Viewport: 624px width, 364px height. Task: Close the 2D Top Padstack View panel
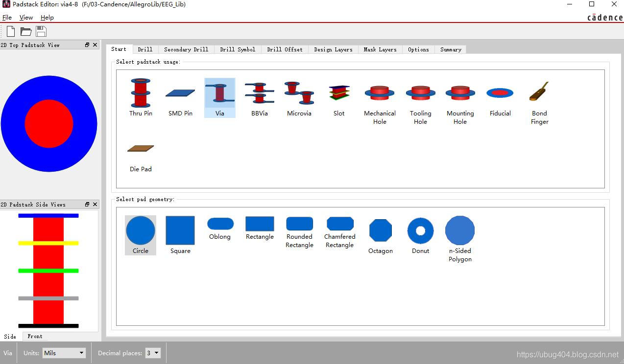(95, 45)
